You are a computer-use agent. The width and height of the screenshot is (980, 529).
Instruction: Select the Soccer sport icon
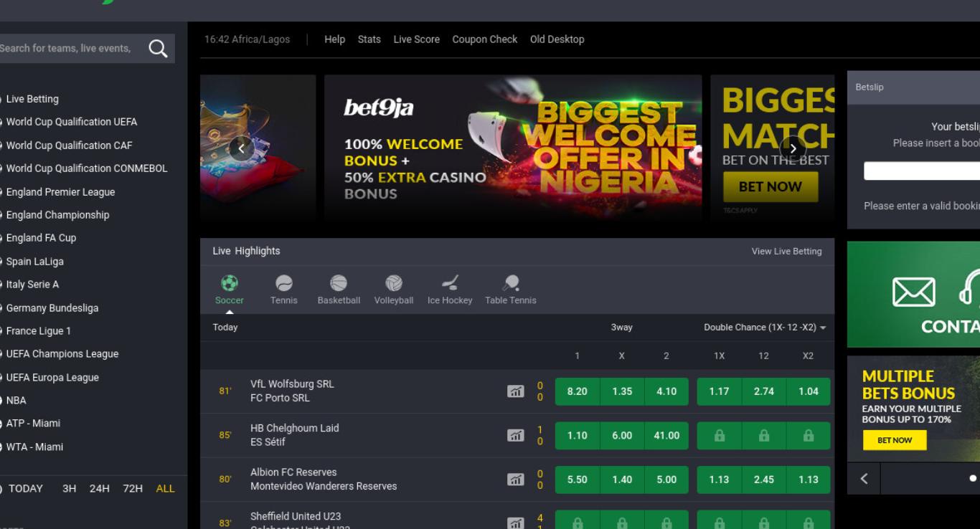(x=230, y=283)
